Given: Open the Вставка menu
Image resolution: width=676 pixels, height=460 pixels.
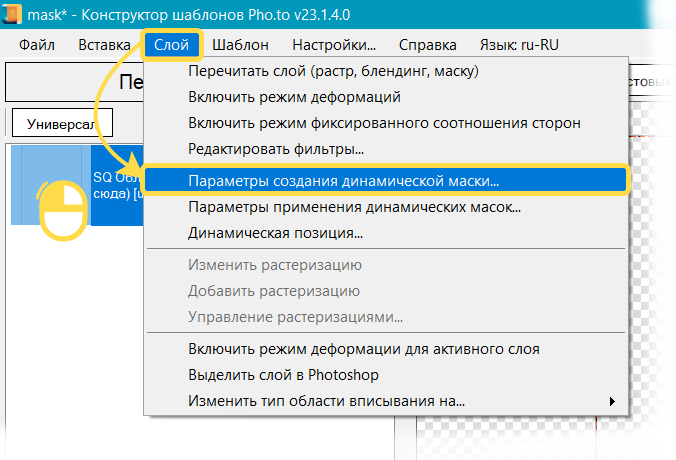Looking at the screenshot, I should tap(103, 44).
